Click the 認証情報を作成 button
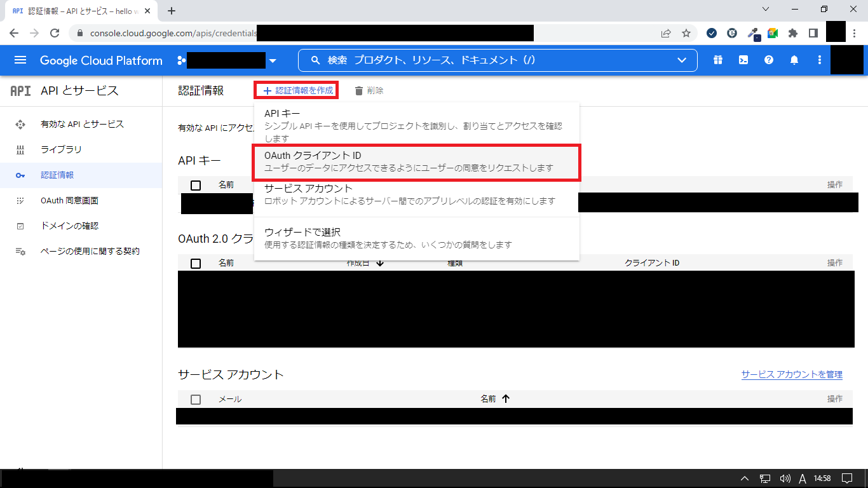 [297, 90]
